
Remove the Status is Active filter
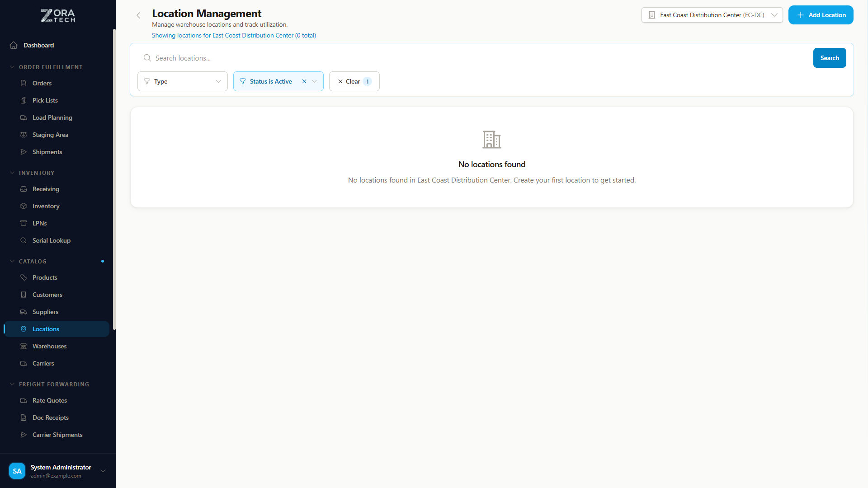[x=304, y=81]
